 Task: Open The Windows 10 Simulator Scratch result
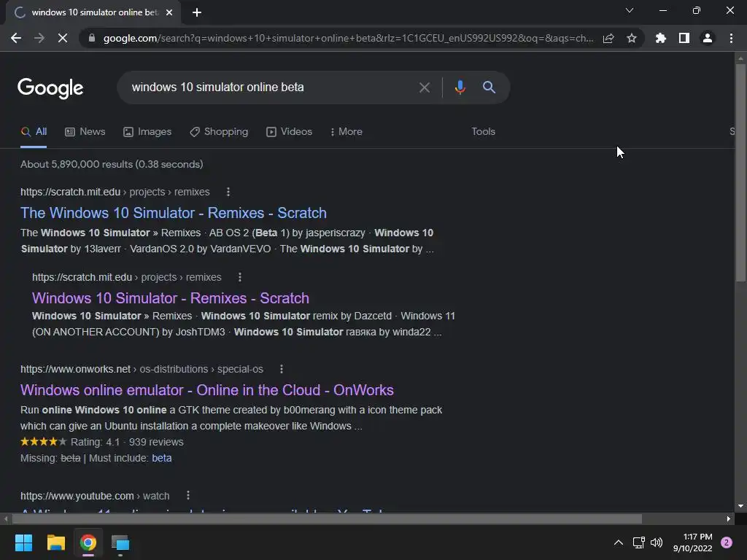pyautogui.click(x=174, y=213)
